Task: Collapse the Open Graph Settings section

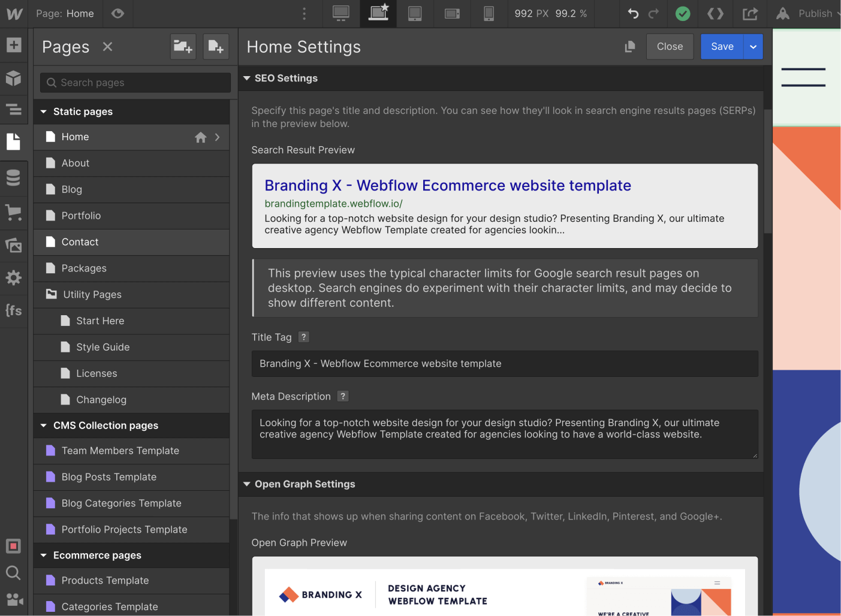Action: (246, 484)
